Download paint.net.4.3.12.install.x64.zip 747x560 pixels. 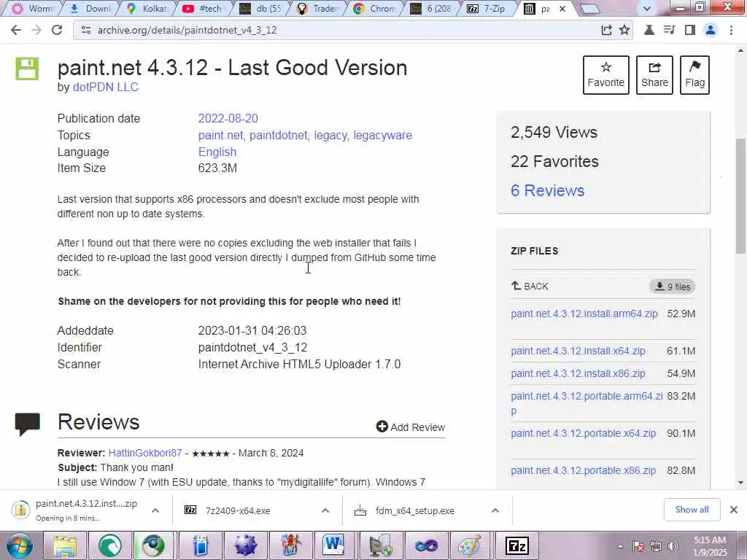pos(578,351)
